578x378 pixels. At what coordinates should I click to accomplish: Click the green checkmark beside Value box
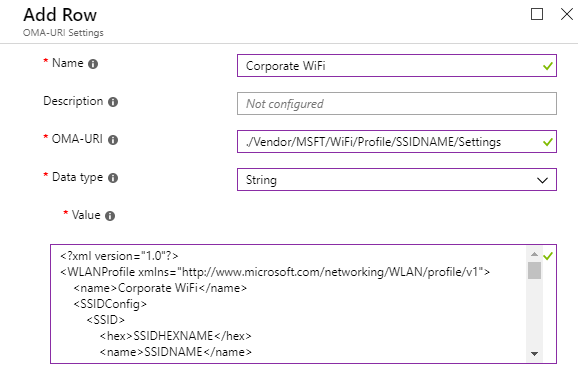click(x=548, y=256)
